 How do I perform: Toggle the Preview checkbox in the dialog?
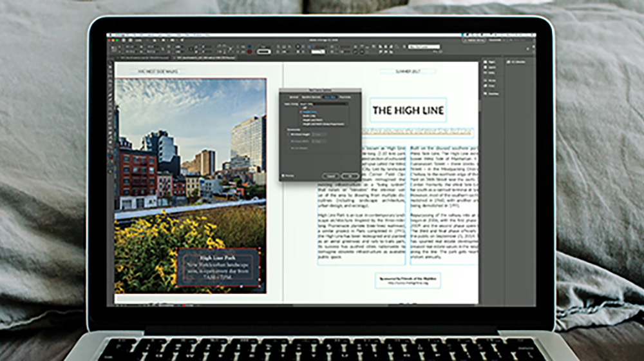pos(283,175)
